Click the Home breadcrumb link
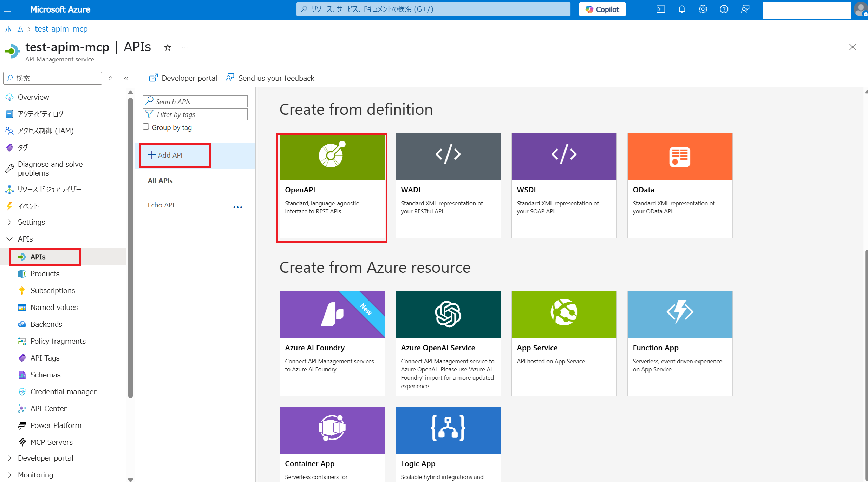The width and height of the screenshot is (868, 482). [x=14, y=29]
